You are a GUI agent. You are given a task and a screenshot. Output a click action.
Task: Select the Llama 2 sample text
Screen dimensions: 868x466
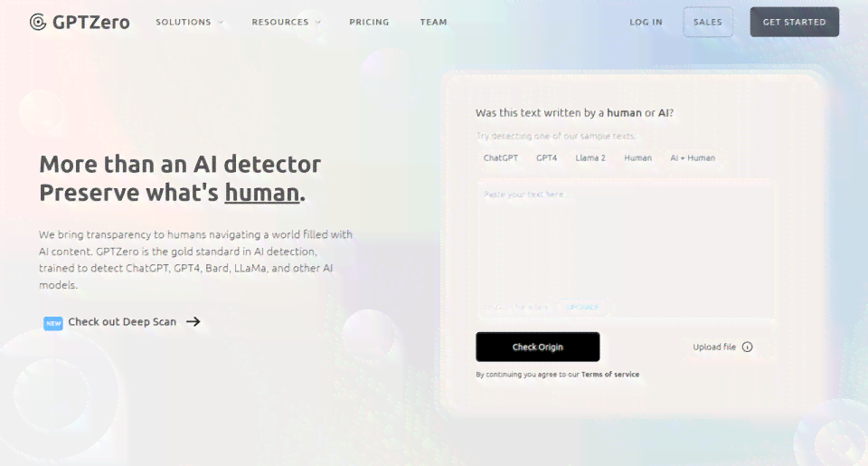[x=590, y=158]
